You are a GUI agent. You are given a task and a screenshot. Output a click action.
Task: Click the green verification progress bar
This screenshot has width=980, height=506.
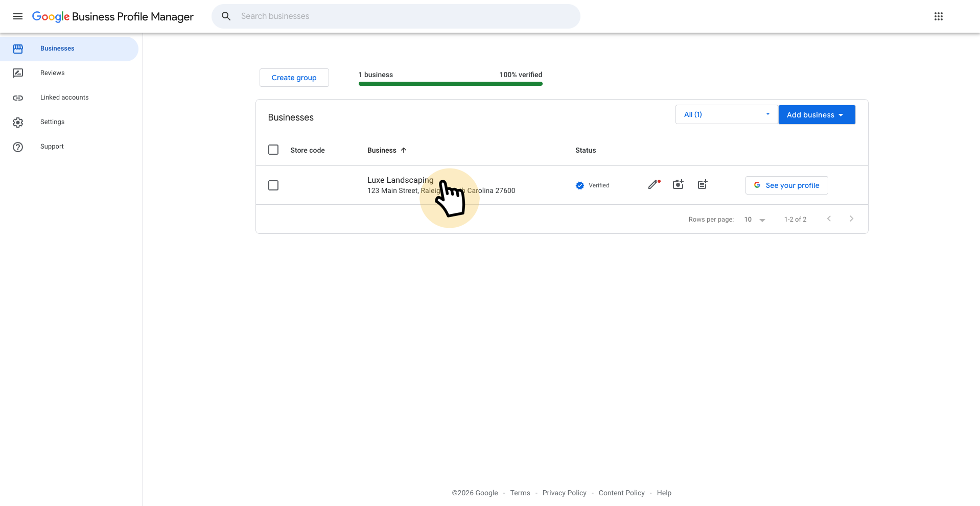[450, 84]
